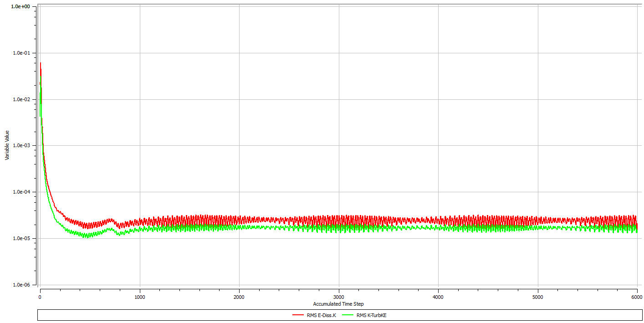The image size is (644, 323).
Task: Select the RMS K-TurbKE legend label
Action: click(x=371, y=315)
